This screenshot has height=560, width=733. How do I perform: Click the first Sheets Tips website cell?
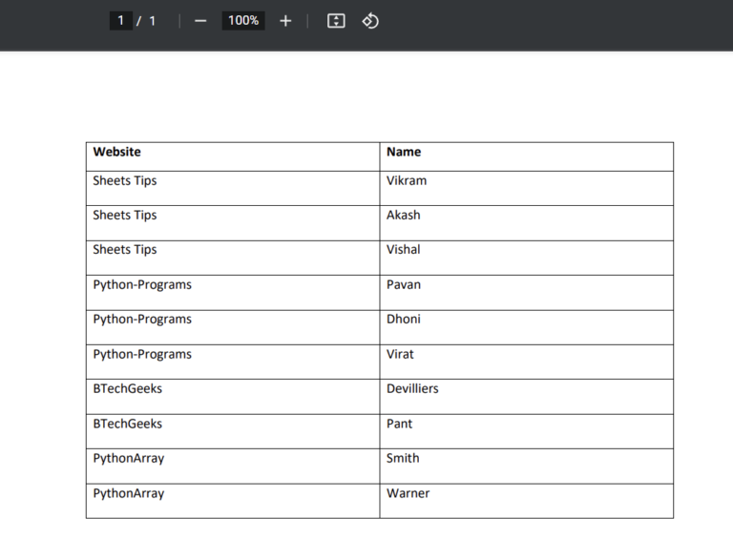pos(125,180)
